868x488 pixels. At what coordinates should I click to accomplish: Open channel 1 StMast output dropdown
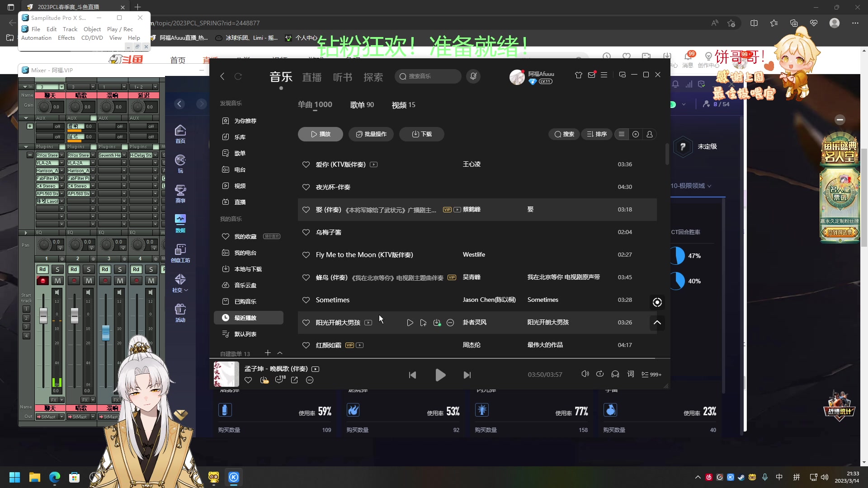pyautogui.click(x=62, y=417)
